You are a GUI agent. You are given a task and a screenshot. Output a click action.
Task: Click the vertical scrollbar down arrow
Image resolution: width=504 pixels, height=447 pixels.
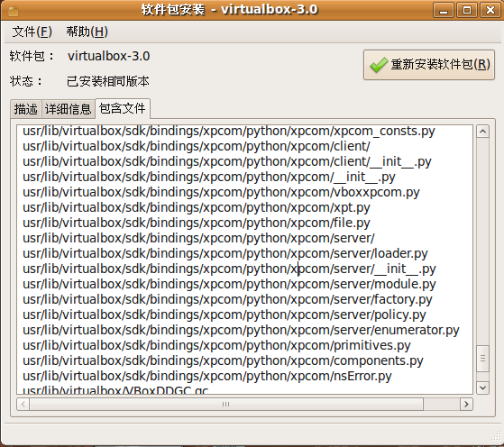click(482, 388)
